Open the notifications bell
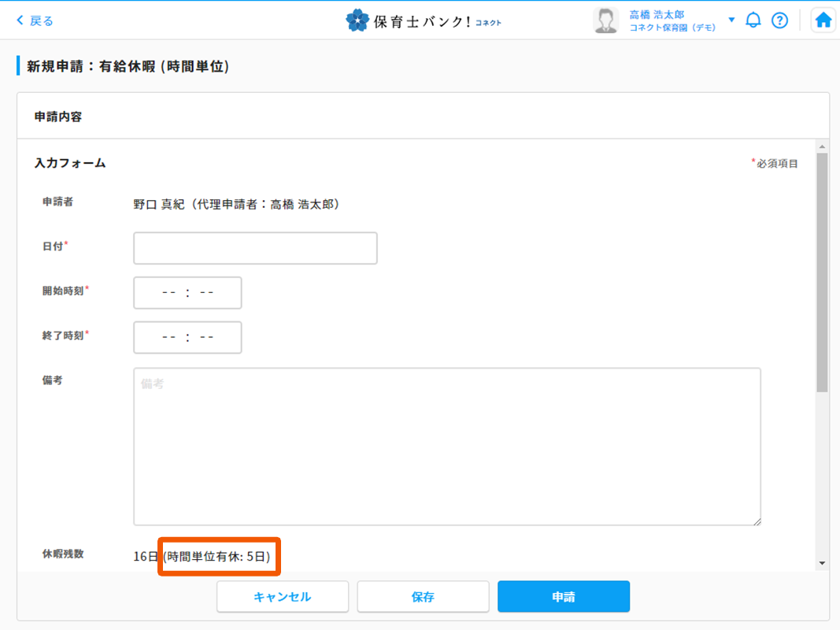 point(753,20)
